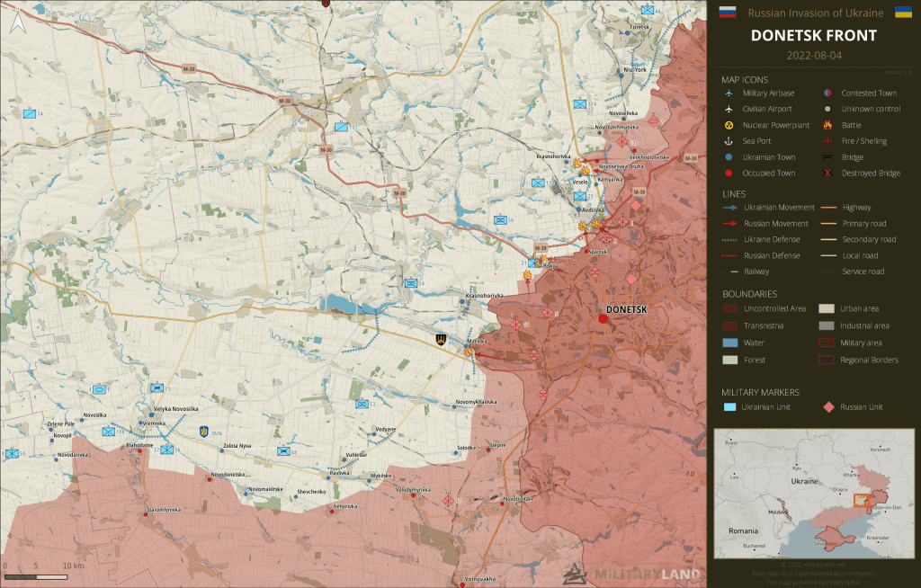The width and height of the screenshot is (921, 588).
Task: Click the Ukrainian flag in header
Action: 902,13
